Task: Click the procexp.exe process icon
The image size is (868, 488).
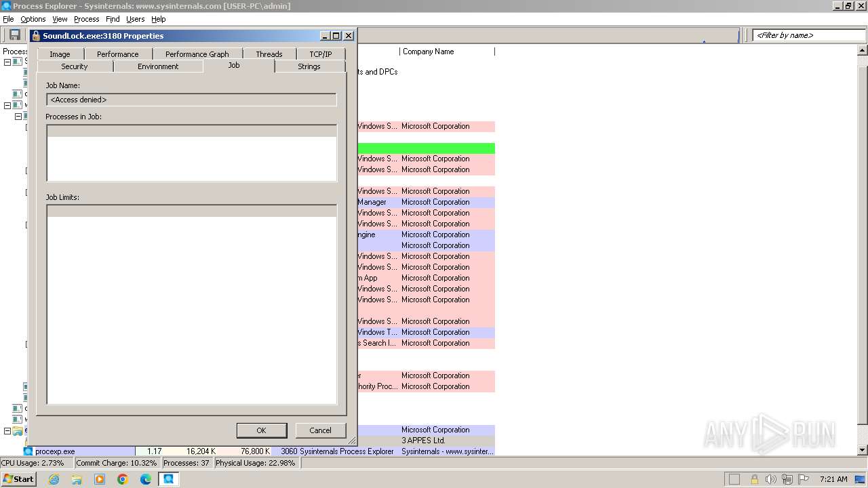Action: (28, 451)
